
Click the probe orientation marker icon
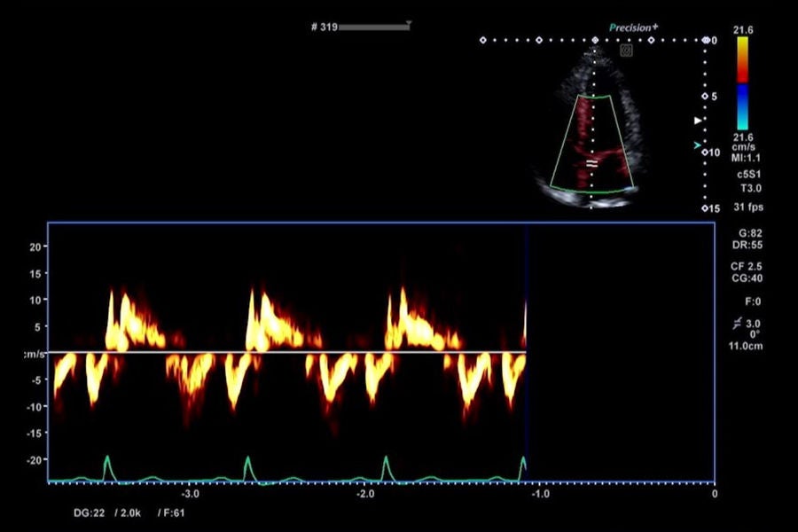click(x=627, y=50)
